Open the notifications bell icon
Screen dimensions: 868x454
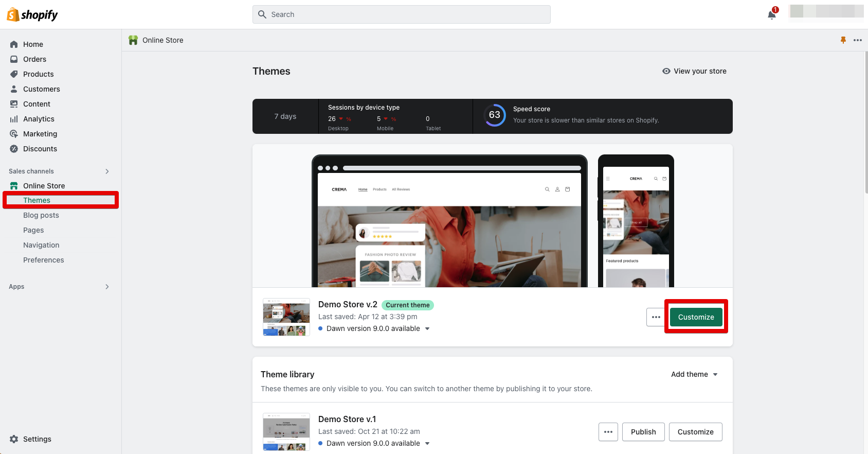tap(771, 14)
